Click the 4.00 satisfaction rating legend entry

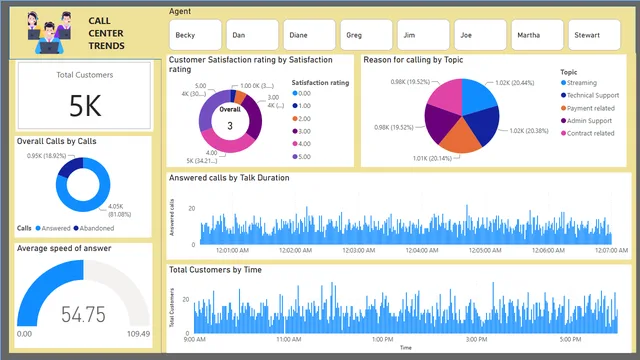[302, 144]
